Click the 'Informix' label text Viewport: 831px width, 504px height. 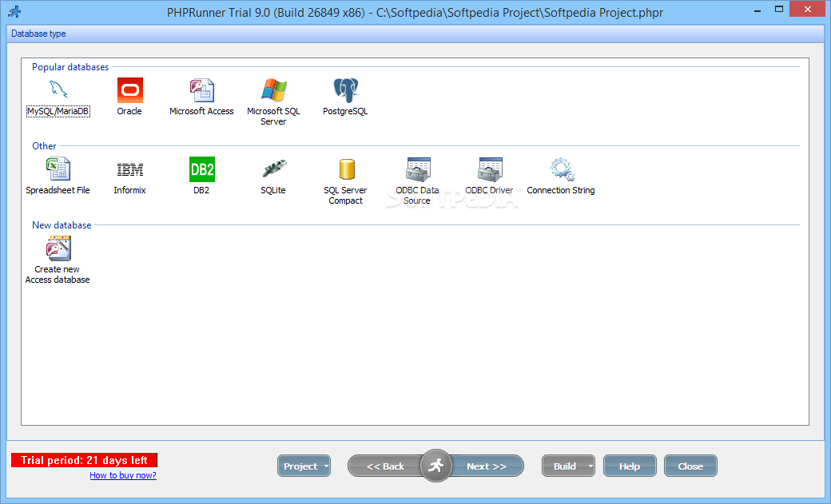(129, 190)
